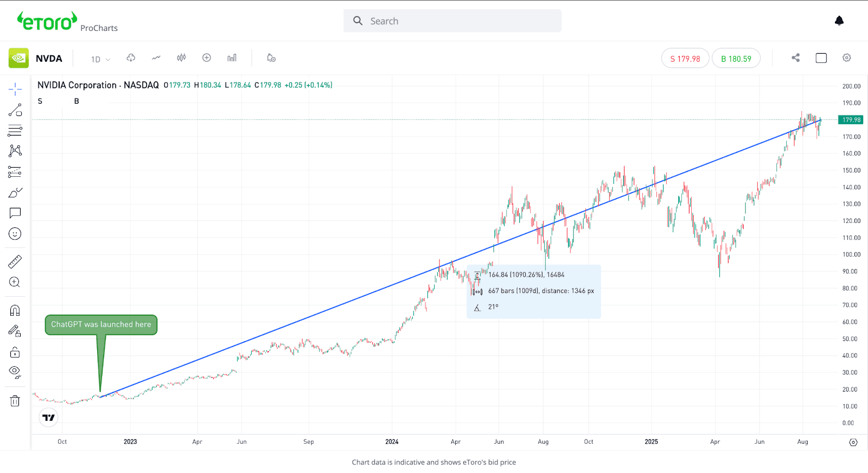Open the chart style line icon

click(156, 57)
